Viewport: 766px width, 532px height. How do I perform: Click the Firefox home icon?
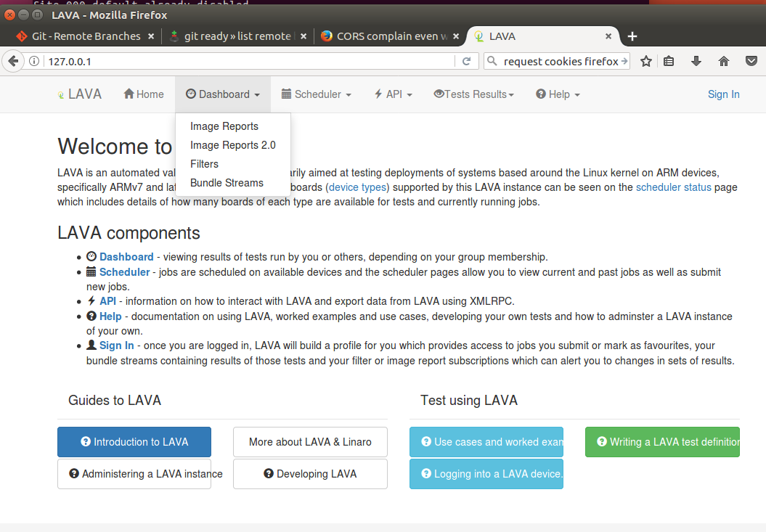[x=723, y=62]
